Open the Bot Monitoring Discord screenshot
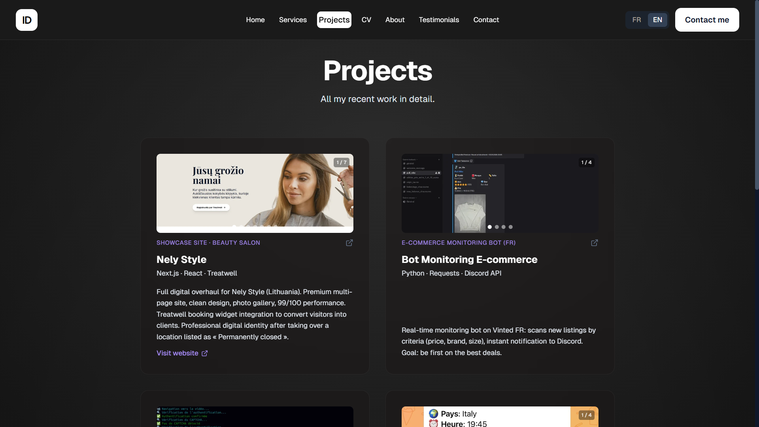The image size is (759, 427). coord(500,193)
